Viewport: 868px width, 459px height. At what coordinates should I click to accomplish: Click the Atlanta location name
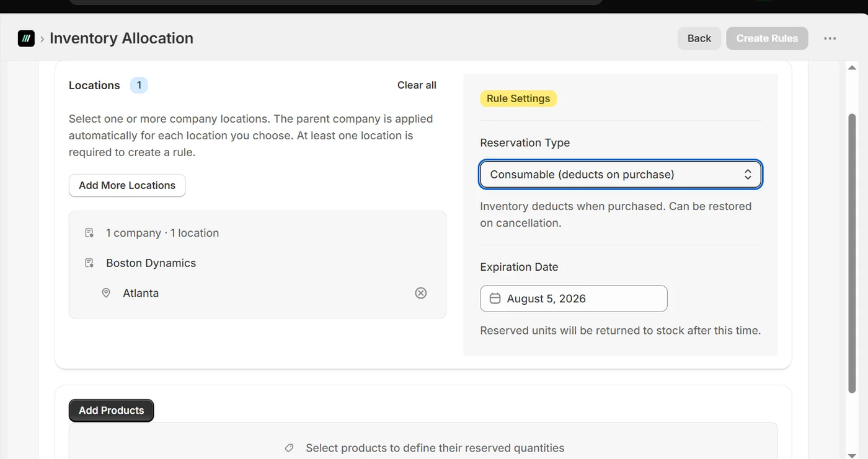coord(141,293)
